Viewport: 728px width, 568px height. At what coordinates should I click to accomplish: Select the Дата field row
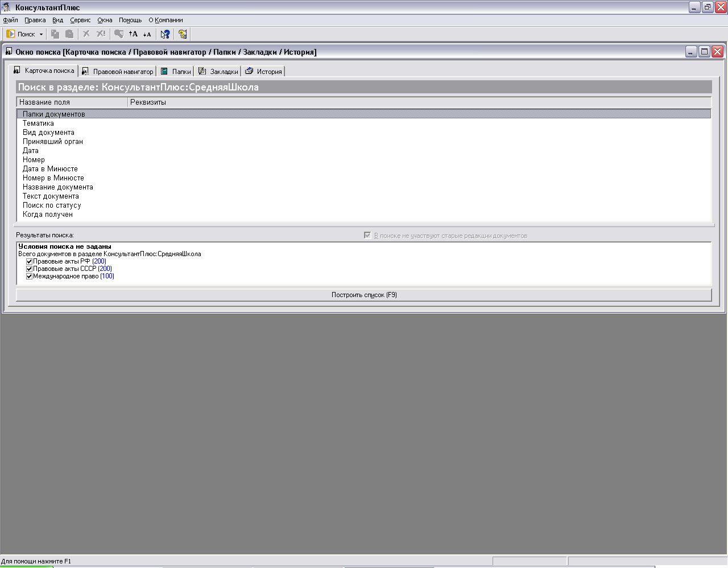click(x=364, y=150)
